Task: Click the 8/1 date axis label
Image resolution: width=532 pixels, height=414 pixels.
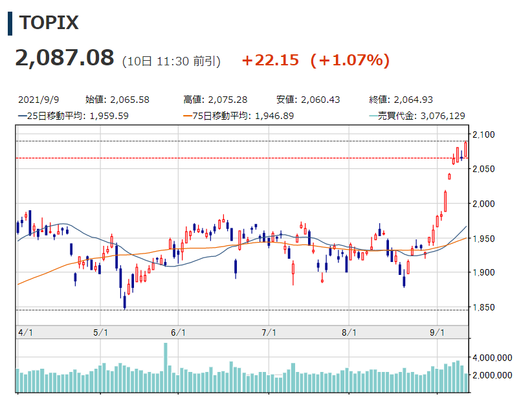Action: point(349,332)
